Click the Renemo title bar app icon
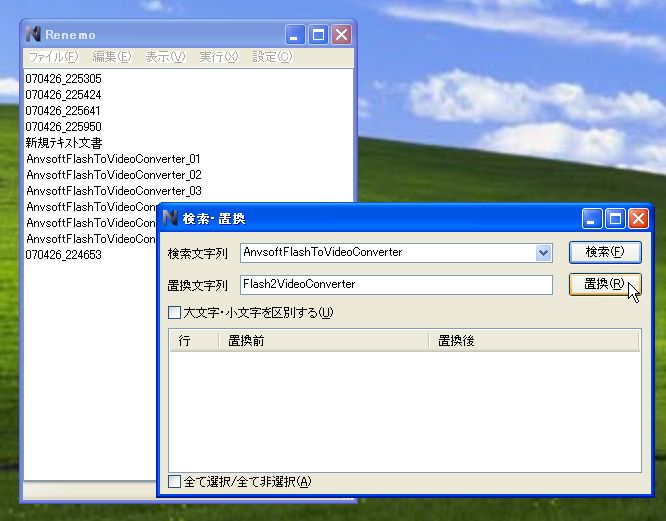The image size is (666, 521). tap(33, 34)
